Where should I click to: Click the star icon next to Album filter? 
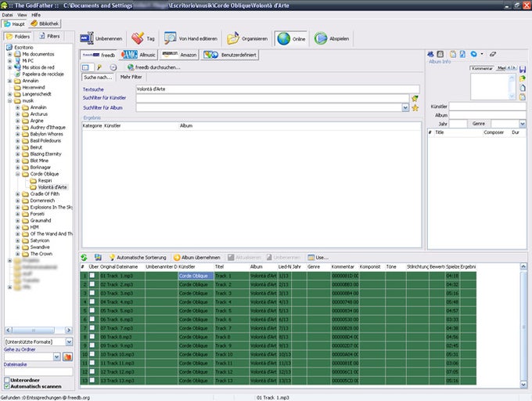415,108
